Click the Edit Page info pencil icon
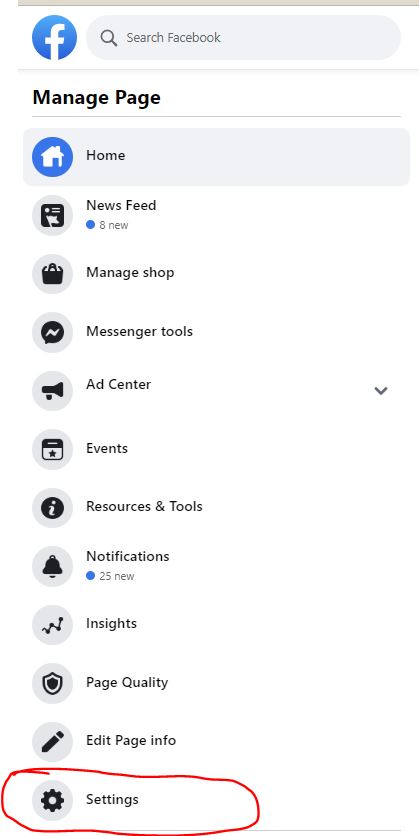This screenshot has height=836, width=419. pos(52,742)
